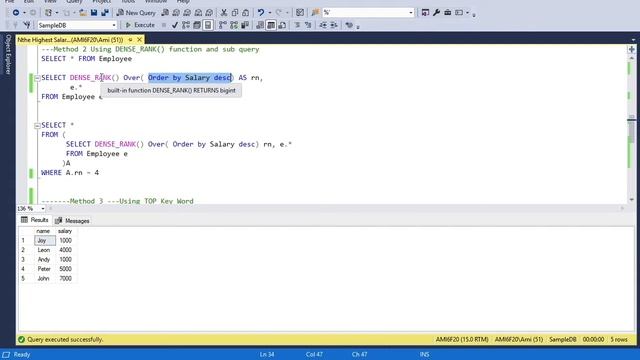Open the Object Explorer side tab

point(8,54)
